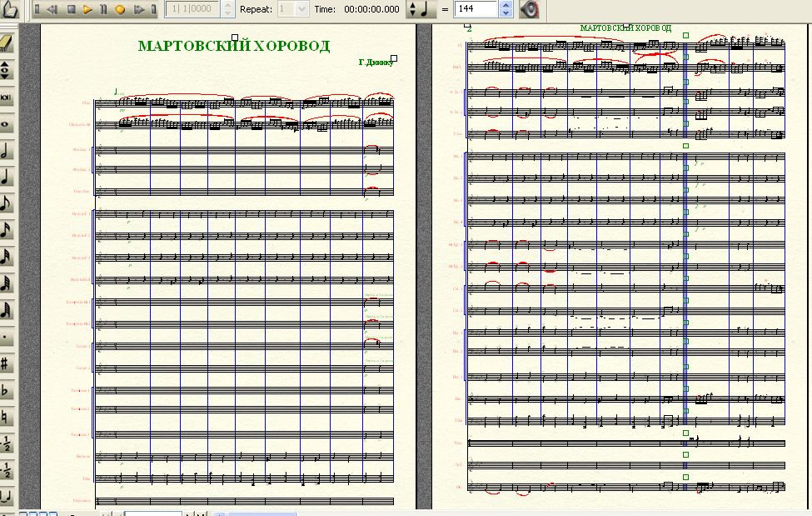This screenshot has height=516, width=812.
Task: Click the rewind-to-beginning playback button
Action: point(37,9)
